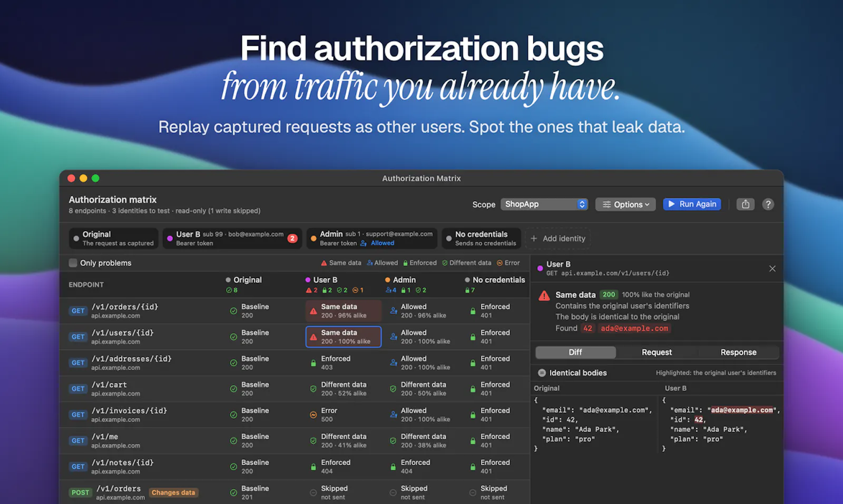
Task: Switch to the Diff tab
Action: coord(575,352)
